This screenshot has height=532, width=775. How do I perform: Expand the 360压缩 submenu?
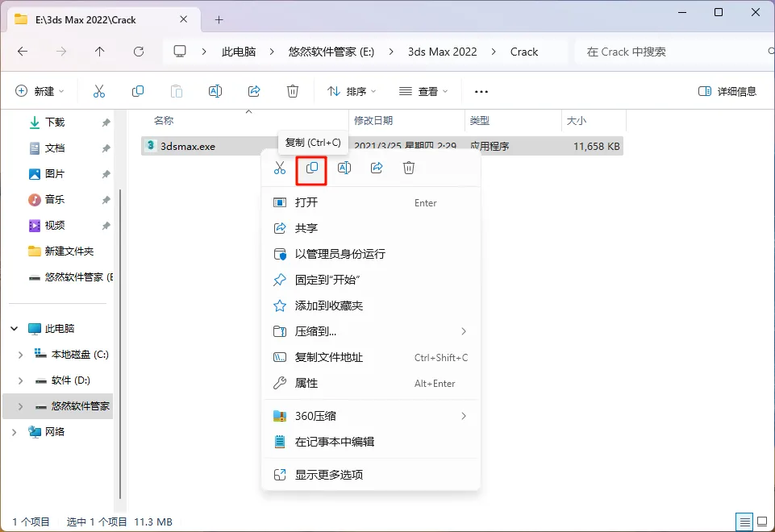tap(371, 416)
